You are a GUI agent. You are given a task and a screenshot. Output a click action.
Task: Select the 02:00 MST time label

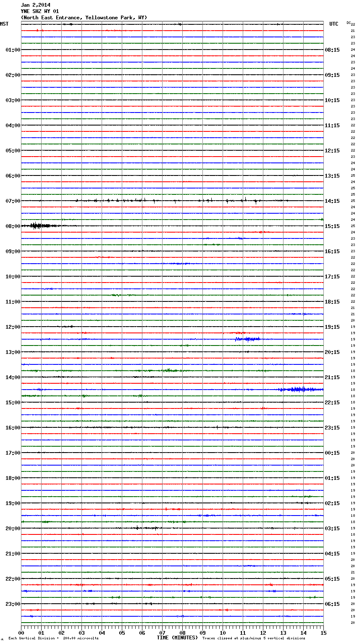[13, 75]
